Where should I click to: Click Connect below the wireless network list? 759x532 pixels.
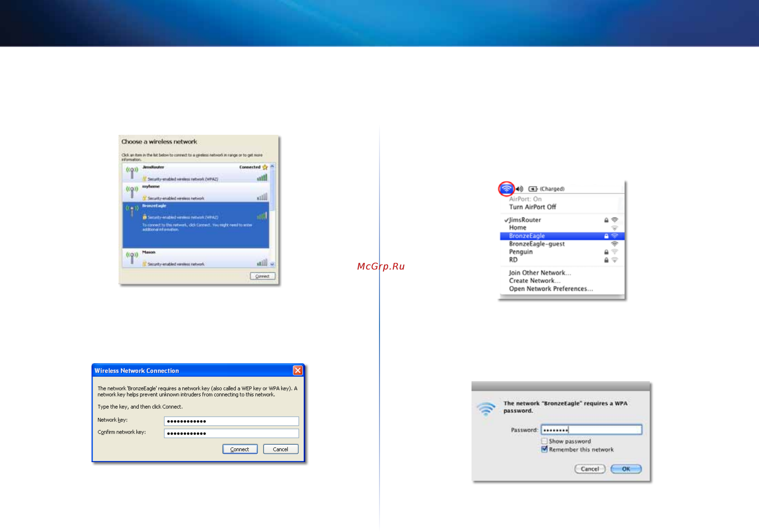pos(263,276)
